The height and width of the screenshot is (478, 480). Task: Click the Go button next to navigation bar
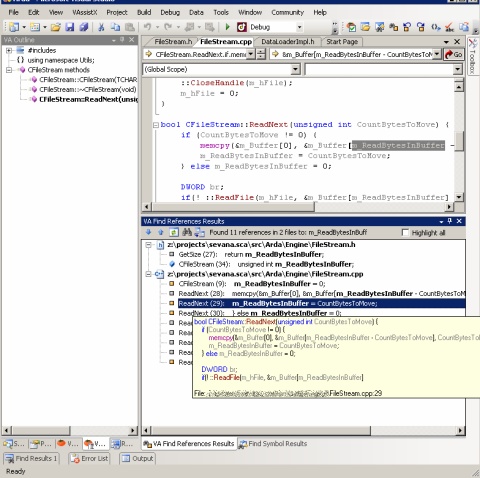click(x=454, y=54)
